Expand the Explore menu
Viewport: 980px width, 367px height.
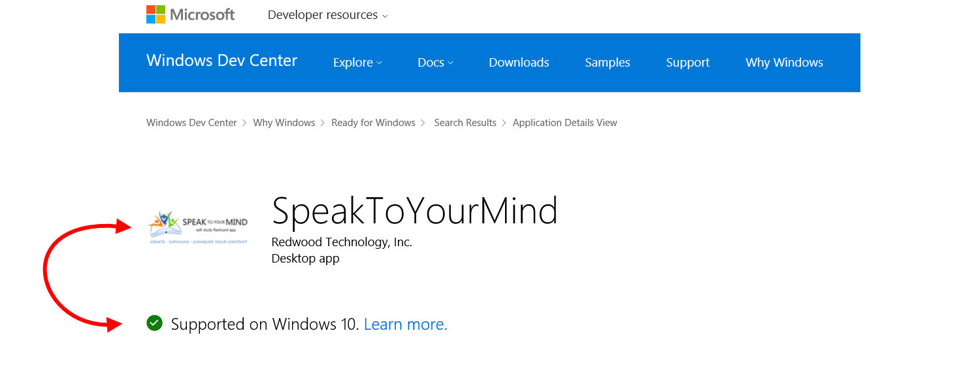tap(357, 63)
